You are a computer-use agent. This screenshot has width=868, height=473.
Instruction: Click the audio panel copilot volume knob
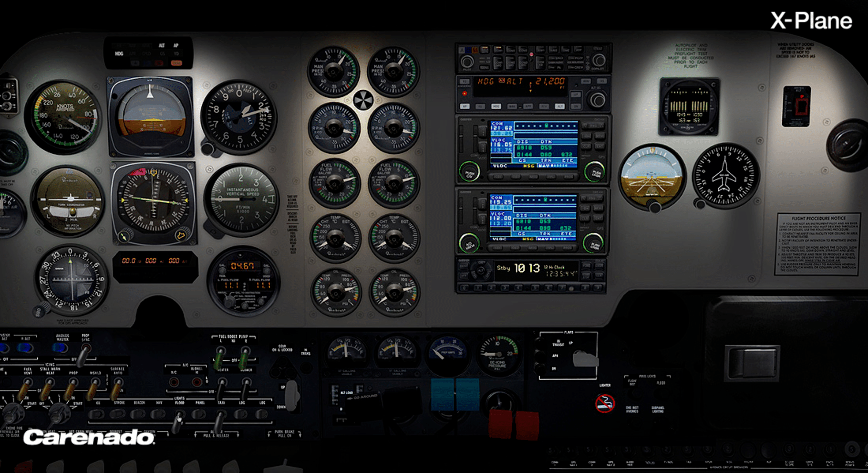pyautogui.click(x=599, y=60)
